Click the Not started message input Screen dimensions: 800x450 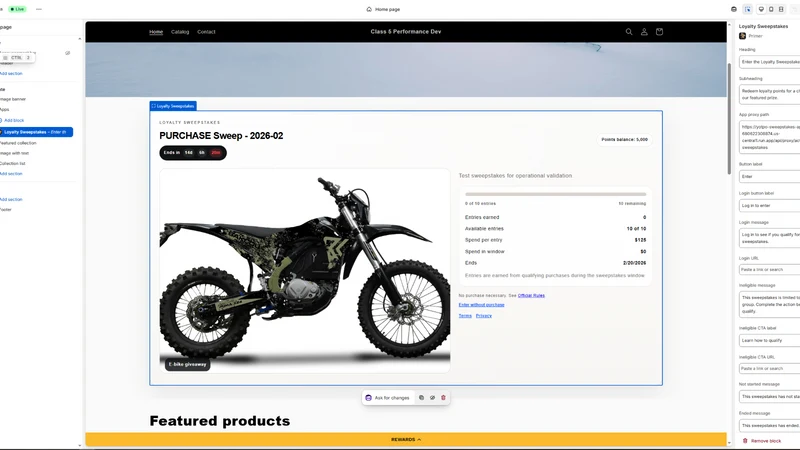769,396
